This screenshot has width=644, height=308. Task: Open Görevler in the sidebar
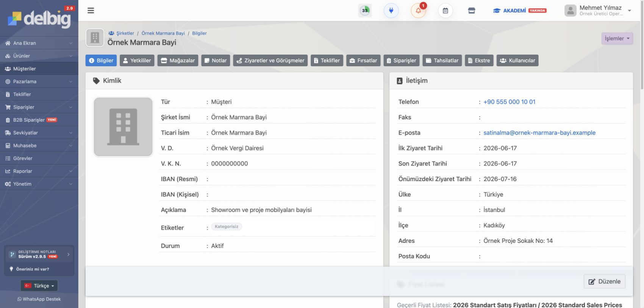point(39,158)
